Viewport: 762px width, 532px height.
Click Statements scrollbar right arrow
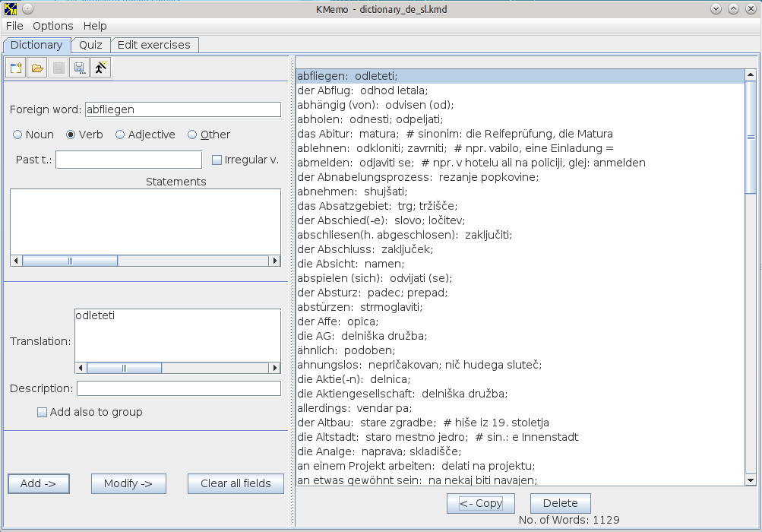[x=274, y=261]
